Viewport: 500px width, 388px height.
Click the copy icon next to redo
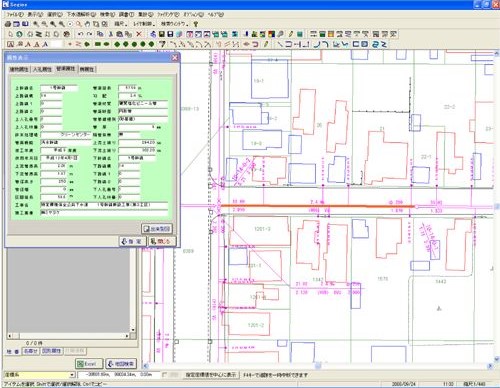click(x=100, y=34)
